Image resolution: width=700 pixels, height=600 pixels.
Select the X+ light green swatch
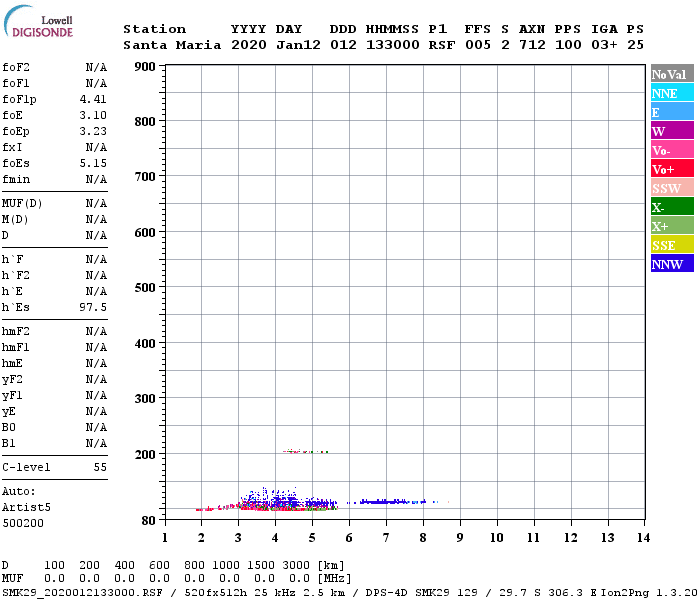coord(672,225)
